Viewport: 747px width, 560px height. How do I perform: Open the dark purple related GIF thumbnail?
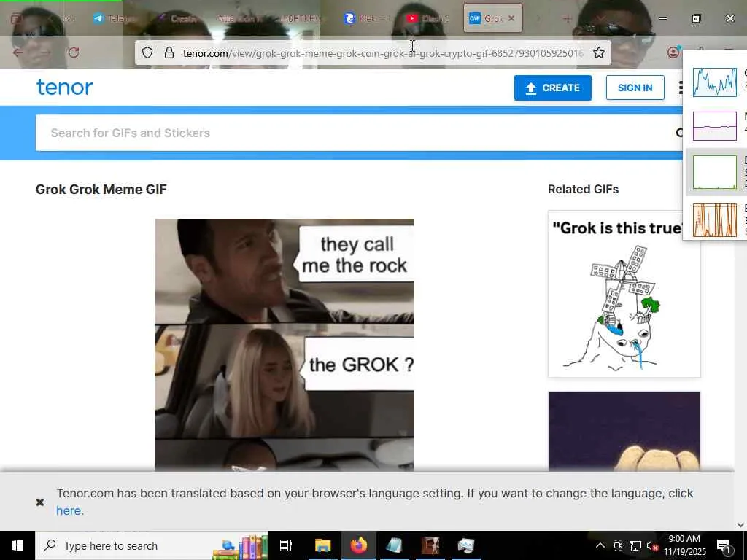tap(624, 432)
